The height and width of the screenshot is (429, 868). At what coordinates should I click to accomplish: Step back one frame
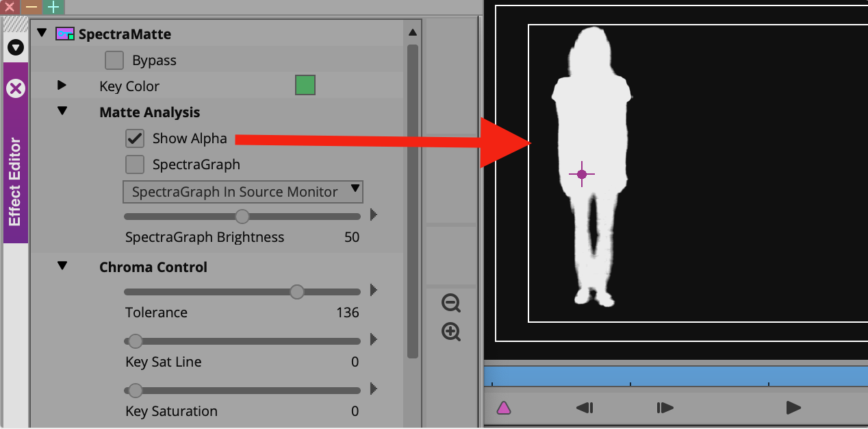[x=585, y=408]
